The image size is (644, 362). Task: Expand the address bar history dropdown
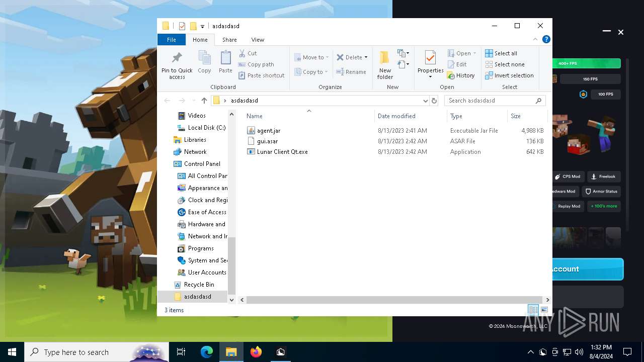(x=425, y=101)
